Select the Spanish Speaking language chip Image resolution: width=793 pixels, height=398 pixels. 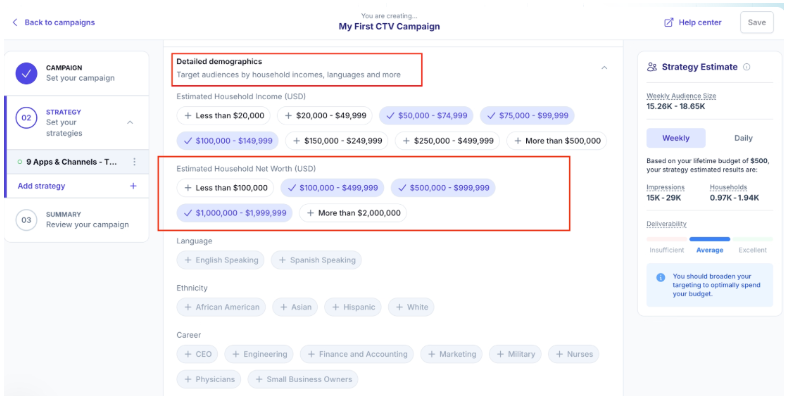pos(317,260)
